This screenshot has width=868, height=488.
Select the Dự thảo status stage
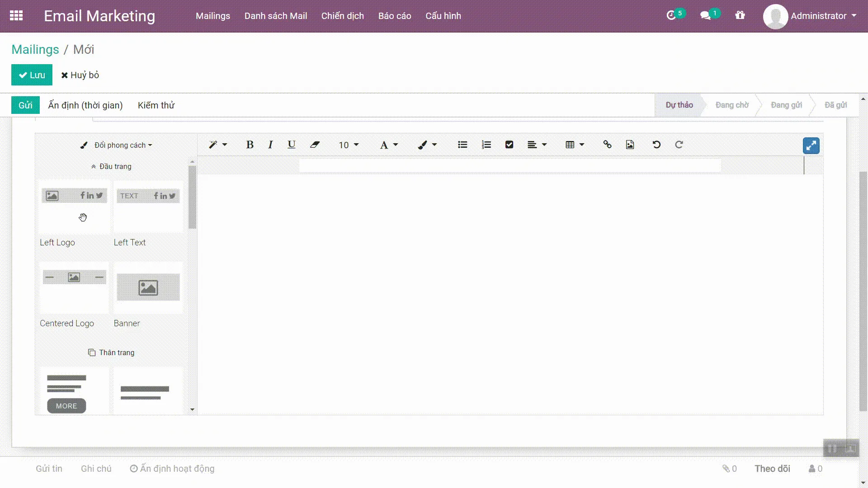click(679, 105)
